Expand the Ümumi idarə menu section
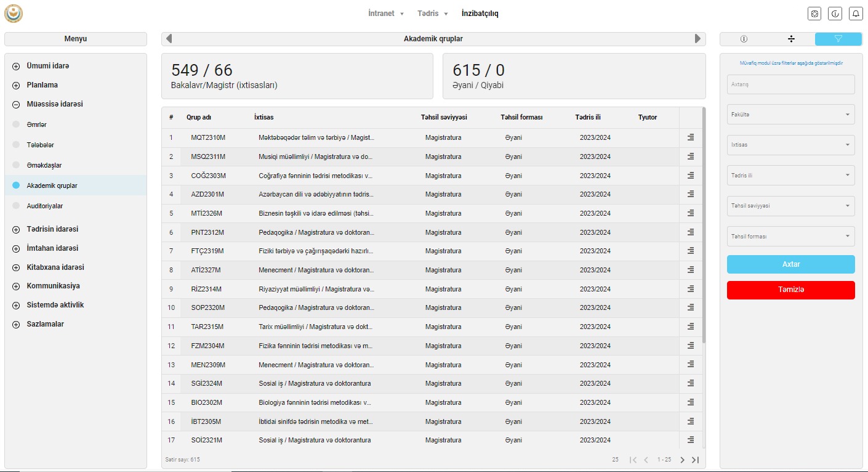This screenshot has width=868, height=472. pyautogui.click(x=16, y=66)
